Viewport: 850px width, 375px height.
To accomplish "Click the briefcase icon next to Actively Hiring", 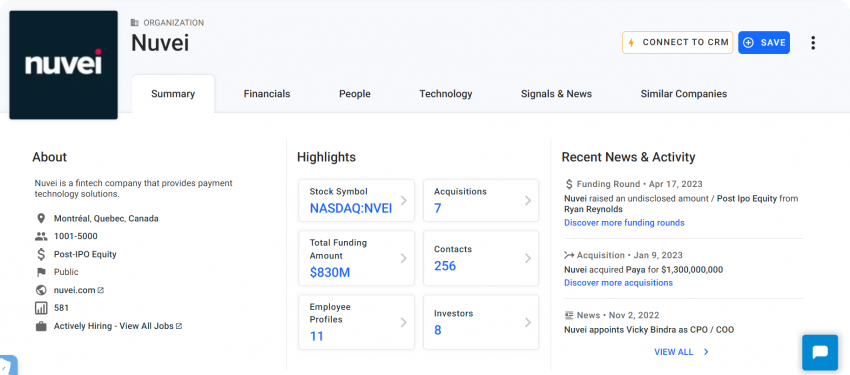I will [41, 326].
